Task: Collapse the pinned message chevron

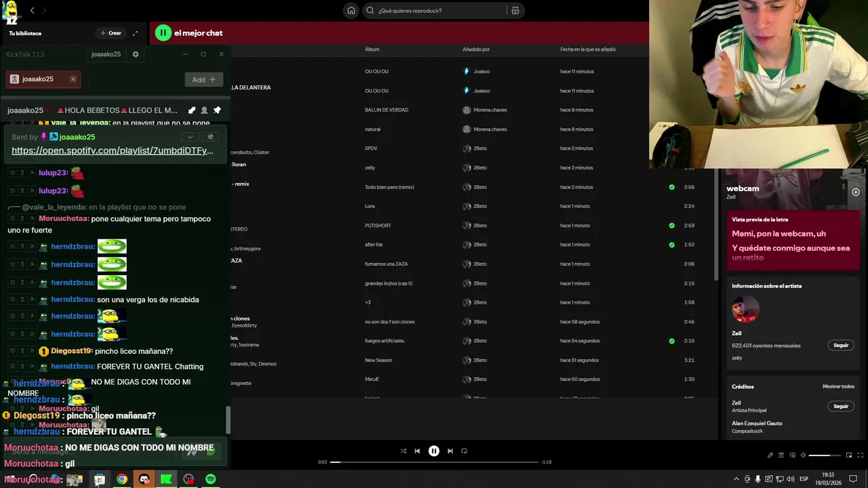Action: tap(191, 137)
